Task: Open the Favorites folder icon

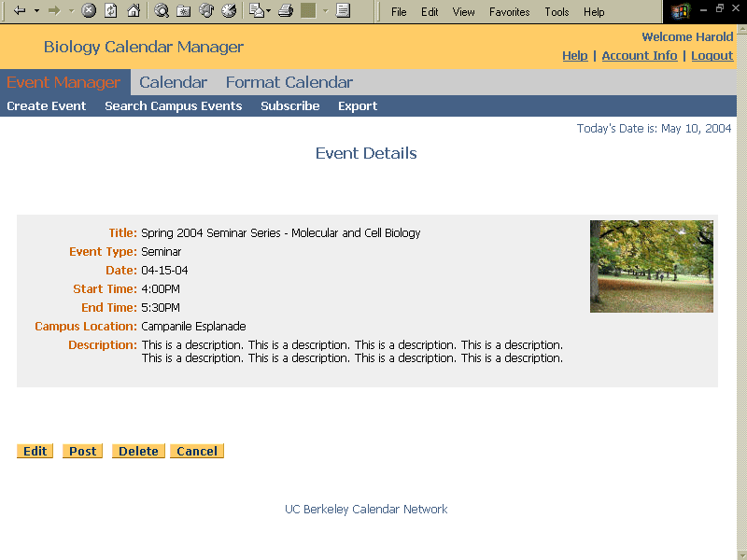Action: (x=183, y=10)
